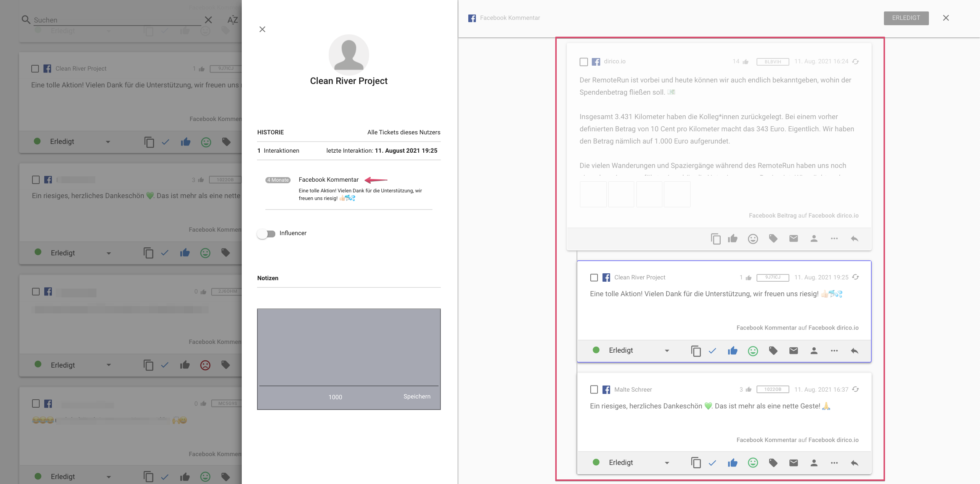Assign user to Clean River Project comment
The width and height of the screenshot is (980, 484).
tap(814, 351)
